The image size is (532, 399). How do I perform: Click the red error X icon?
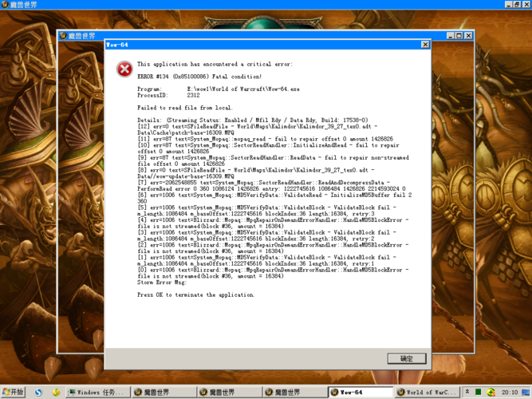click(124, 69)
